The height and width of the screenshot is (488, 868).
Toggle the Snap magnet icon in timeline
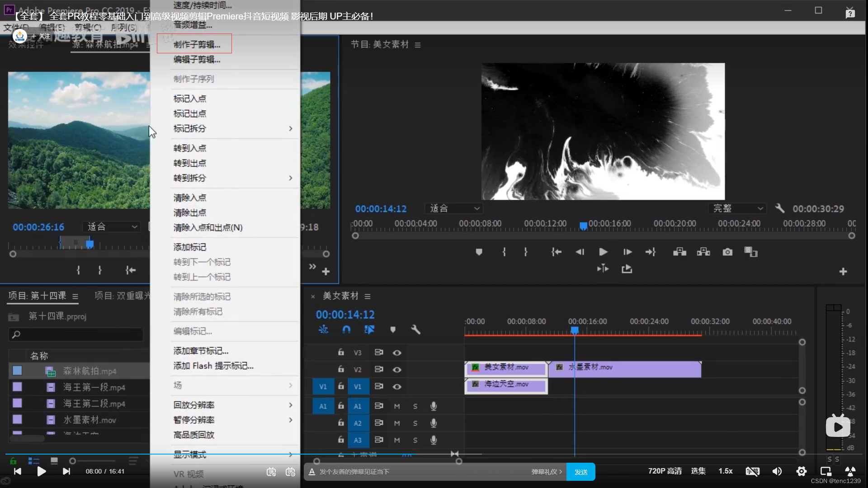point(346,330)
